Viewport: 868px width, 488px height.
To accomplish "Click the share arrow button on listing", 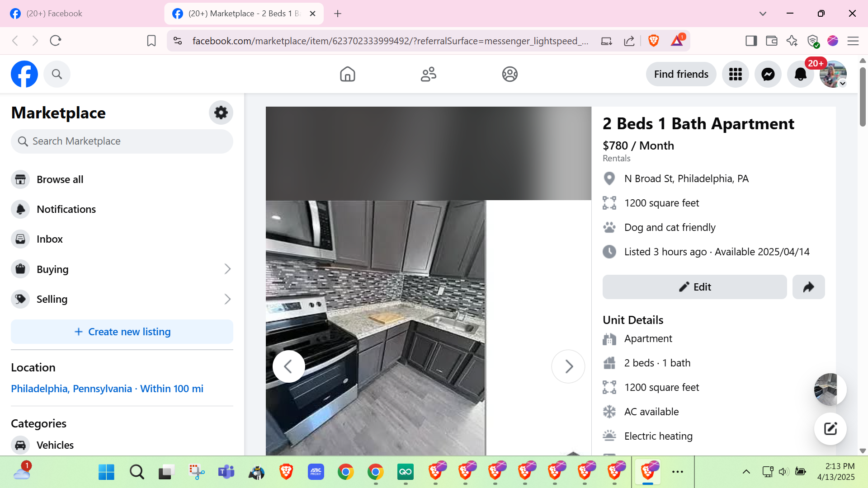I will click(808, 287).
